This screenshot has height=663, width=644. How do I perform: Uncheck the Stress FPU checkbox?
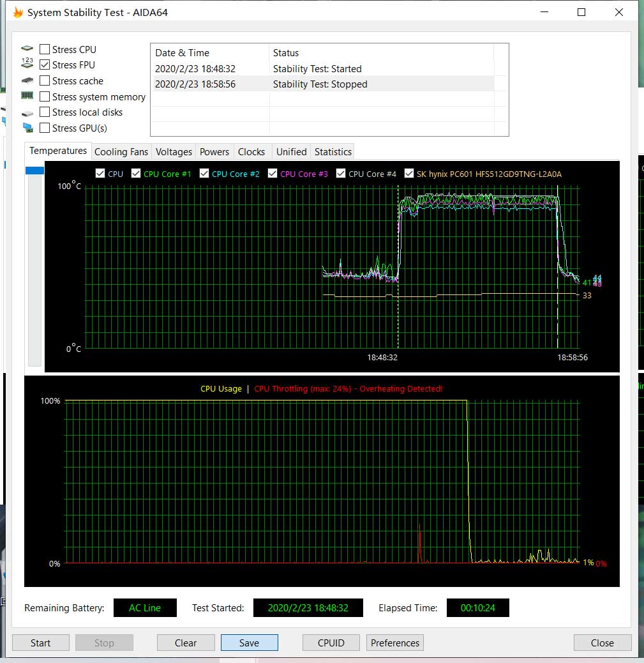point(45,65)
